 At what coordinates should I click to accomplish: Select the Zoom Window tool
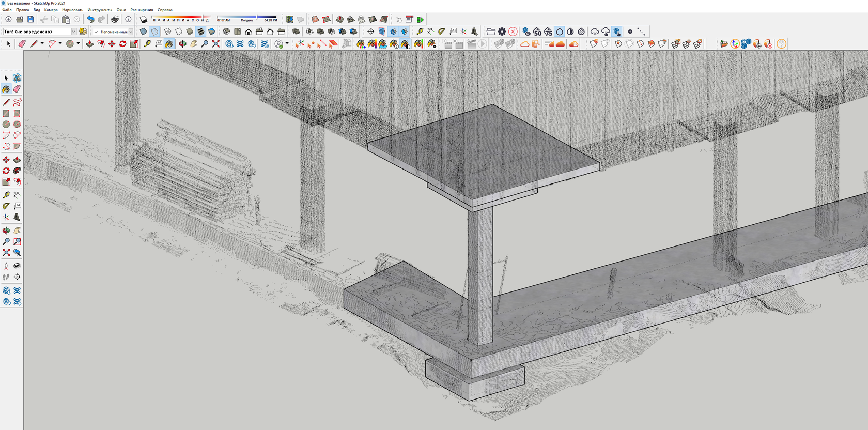point(17,241)
